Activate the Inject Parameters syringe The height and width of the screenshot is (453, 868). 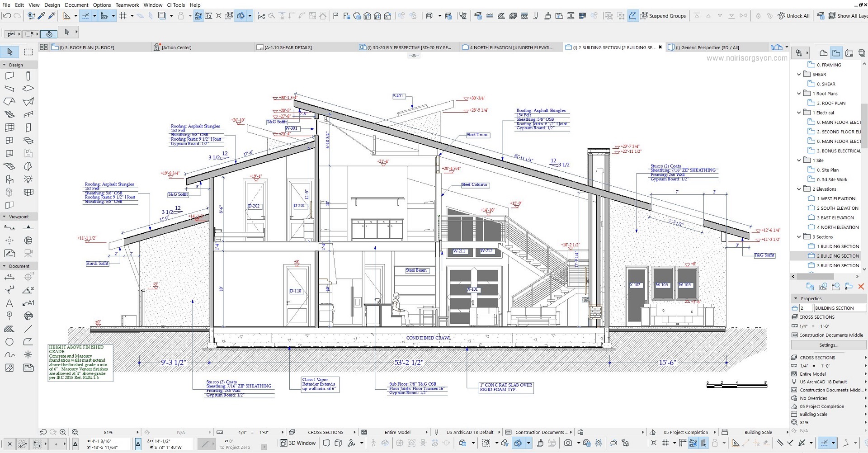click(52, 16)
